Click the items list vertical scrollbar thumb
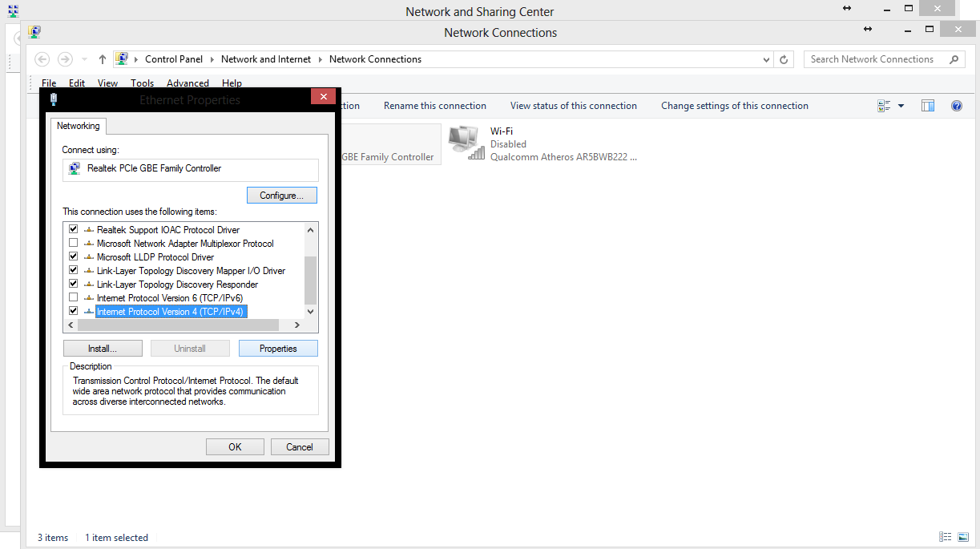The height and width of the screenshot is (549, 980). [x=311, y=281]
